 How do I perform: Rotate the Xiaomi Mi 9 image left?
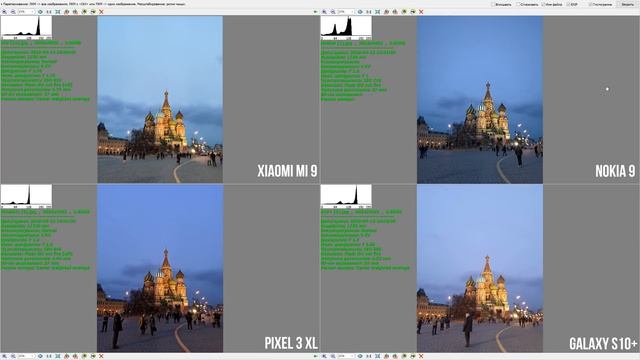(67, 12)
